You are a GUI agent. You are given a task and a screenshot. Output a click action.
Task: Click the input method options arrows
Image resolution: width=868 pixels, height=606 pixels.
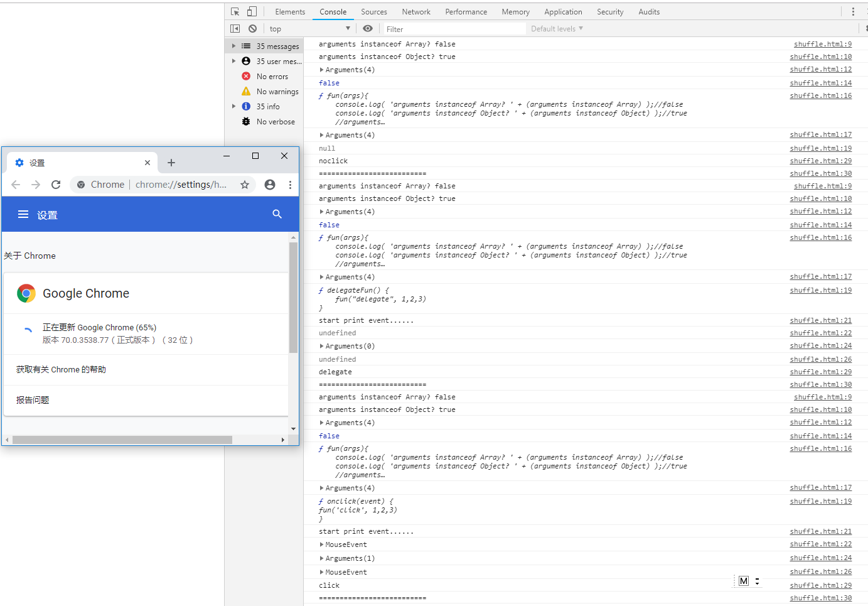tap(757, 581)
